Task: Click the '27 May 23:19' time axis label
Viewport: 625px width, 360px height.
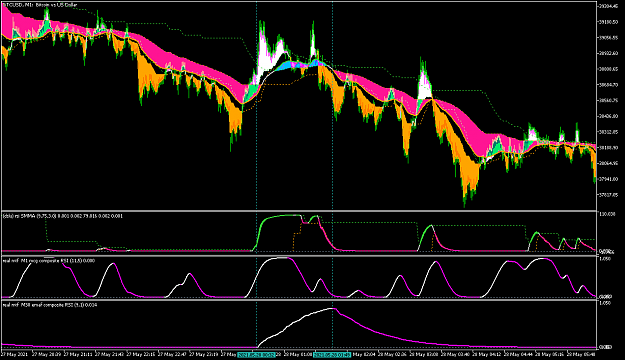Action: coord(204,354)
